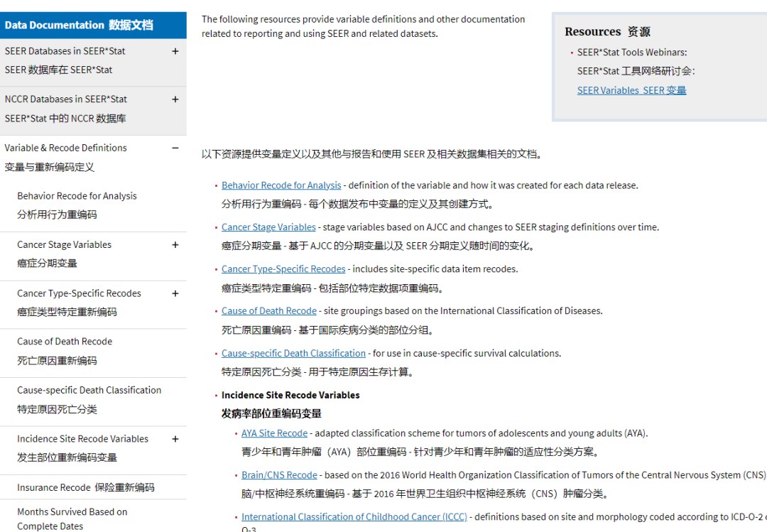Select Cause-specific Death Classification sidebar item
Image resolution: width=767 pixels, height=532 pixels.
(89, 399)
